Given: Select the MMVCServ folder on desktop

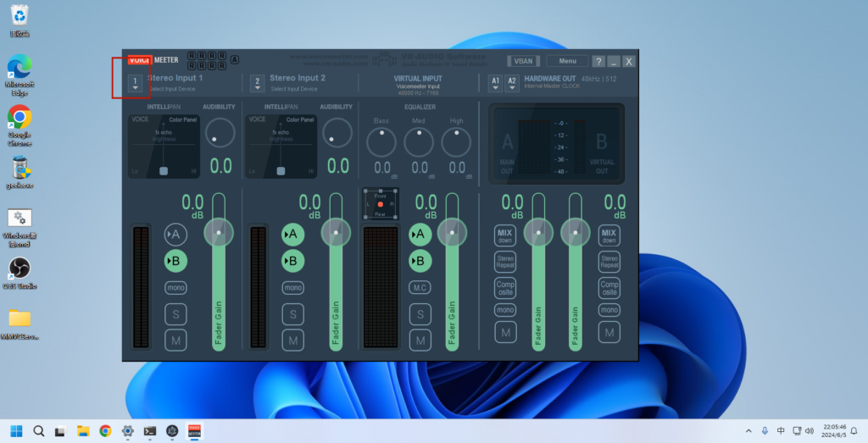Looking at the screenshot, I should click(19, 324).
